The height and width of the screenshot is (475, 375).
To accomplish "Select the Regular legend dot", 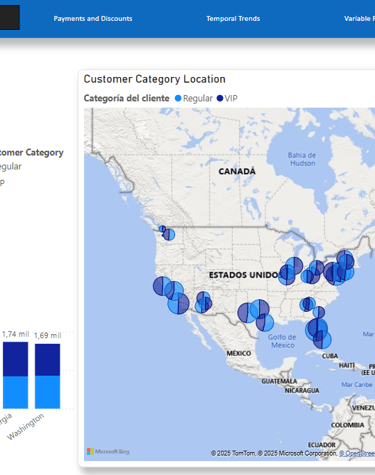I will 178,98.
